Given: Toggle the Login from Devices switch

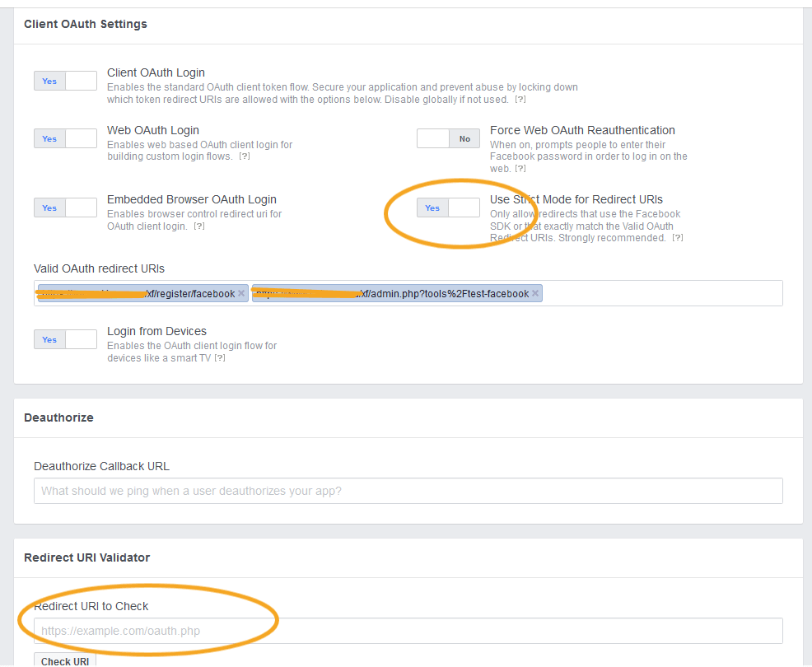Looking at the screenshot, I should click(65, 339).
